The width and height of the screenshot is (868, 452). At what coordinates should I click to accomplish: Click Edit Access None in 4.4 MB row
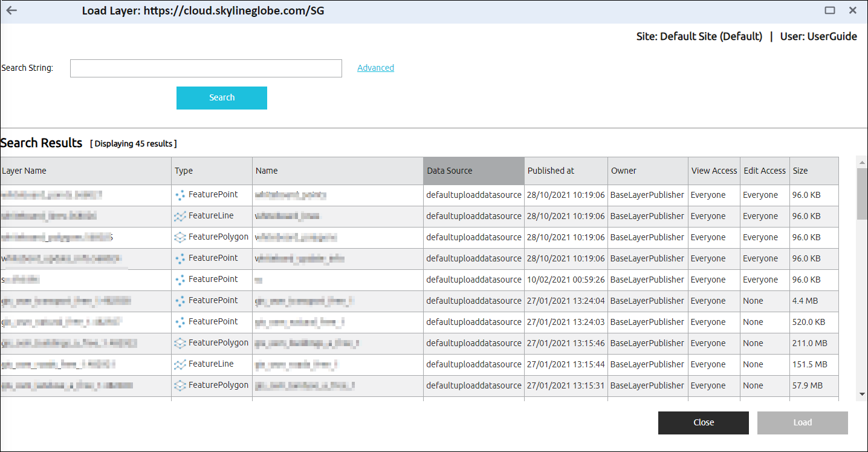(753, 301)
